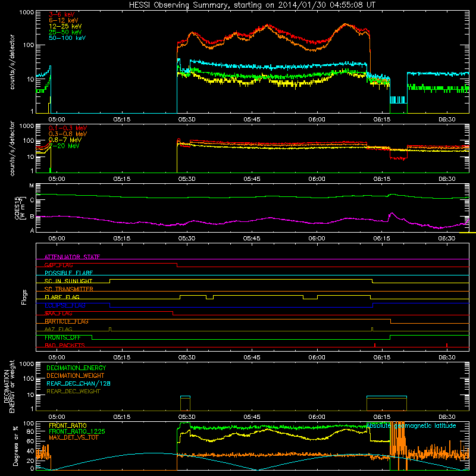Screen dimensions: 476x476
Task: Click the 'Flags' vertical axis title
Action: [24, 297]
